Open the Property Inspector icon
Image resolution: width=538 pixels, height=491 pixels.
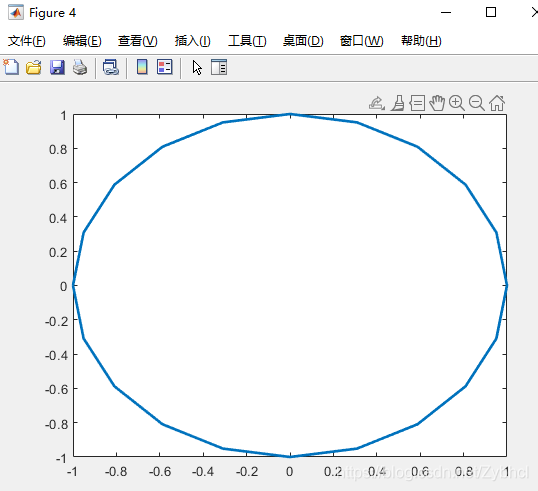(x=219, y=67)
